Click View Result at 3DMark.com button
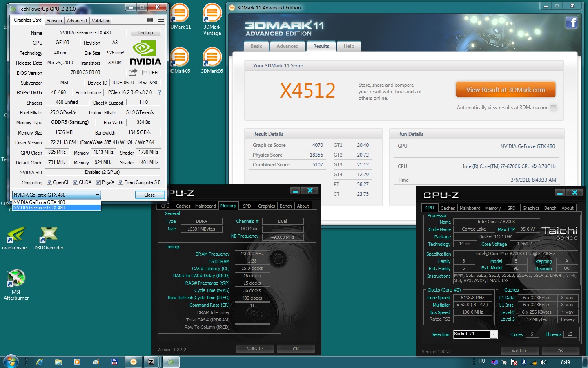Image resolution: width=588 pixels, height=368 pixels. (506, 90)
